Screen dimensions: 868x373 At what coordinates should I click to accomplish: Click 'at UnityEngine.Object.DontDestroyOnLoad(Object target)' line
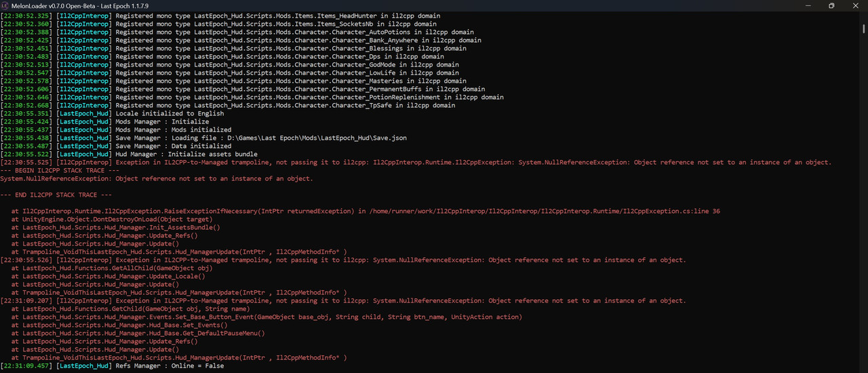tap(112, 219)
